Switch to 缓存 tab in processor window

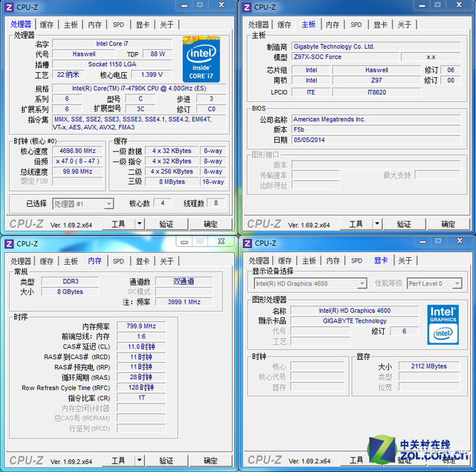[x=46, y=25]
